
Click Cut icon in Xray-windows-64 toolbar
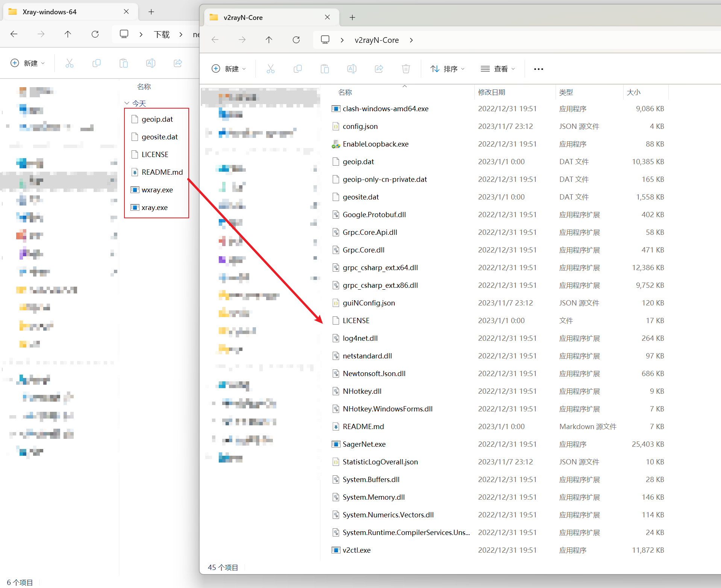(x=70, y=63)
